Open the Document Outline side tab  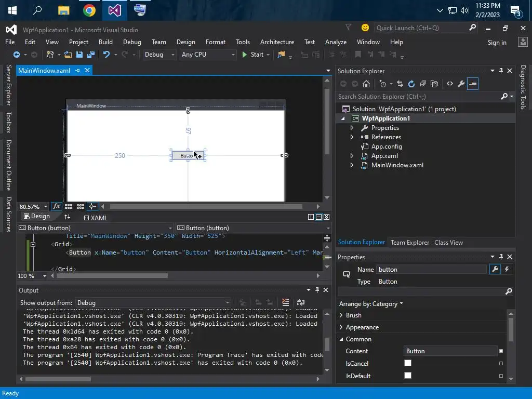(9, 165)
